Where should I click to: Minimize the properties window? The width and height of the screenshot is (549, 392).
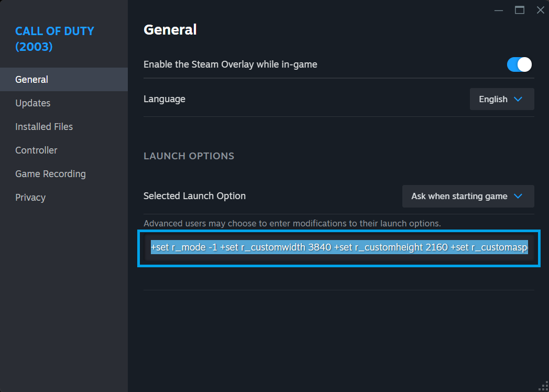(499, 10)
